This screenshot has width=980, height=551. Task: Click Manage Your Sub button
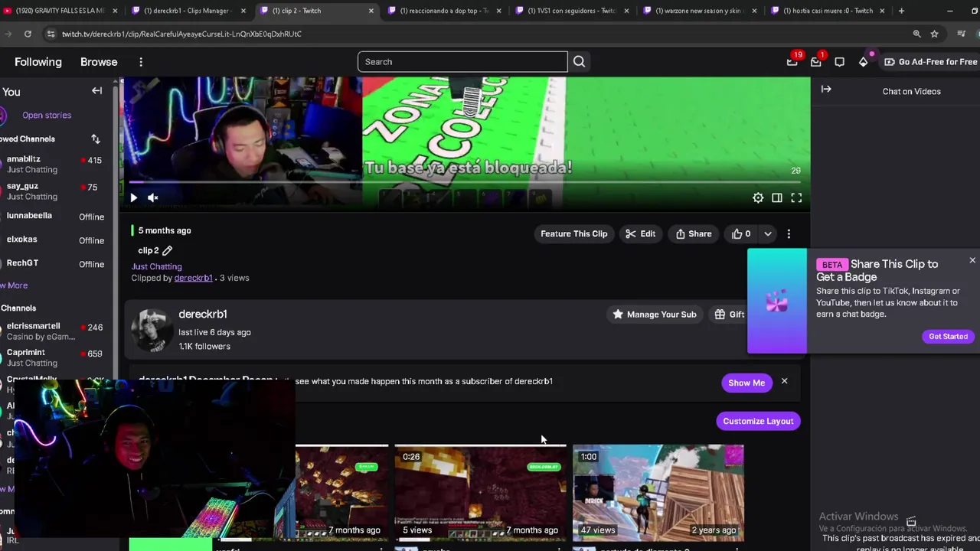655,314
